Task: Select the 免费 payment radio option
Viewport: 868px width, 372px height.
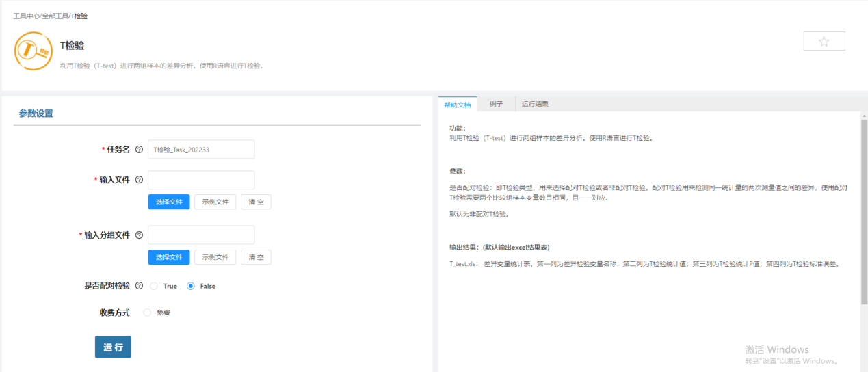Action: point(147,313)
